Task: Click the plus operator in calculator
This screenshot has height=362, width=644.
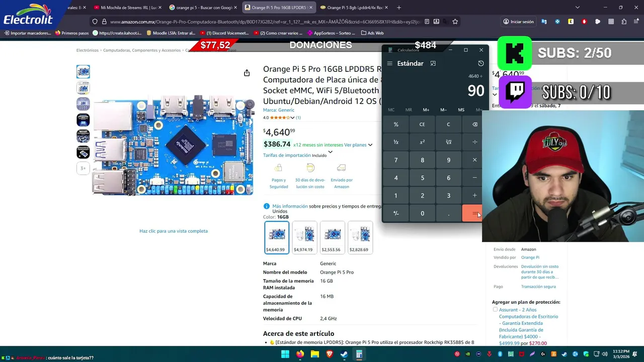Action: (474, 196)
